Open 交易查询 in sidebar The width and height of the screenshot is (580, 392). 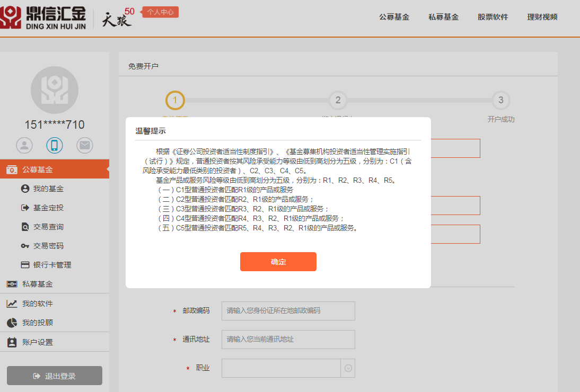point(48,227)
